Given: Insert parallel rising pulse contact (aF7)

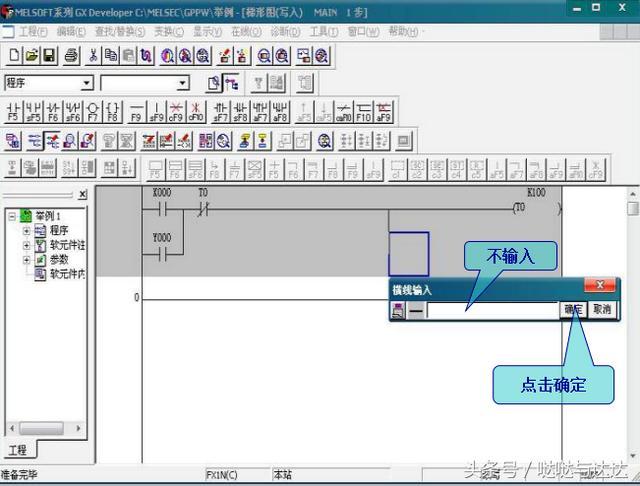Looking at the screenshot, I should coord(260,112).
